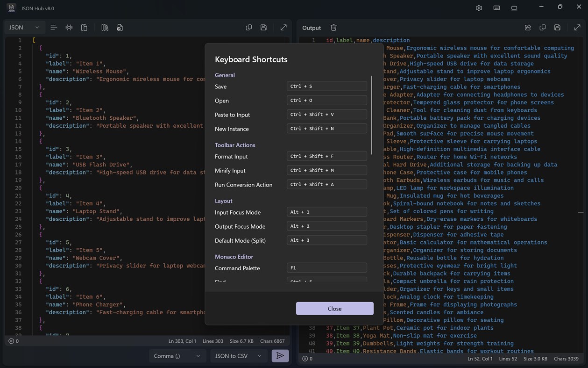The width and height of the screenshot is (588, 368).
Task: Click 'Chars 6867' in input status bar
Action: click(272, 341)
